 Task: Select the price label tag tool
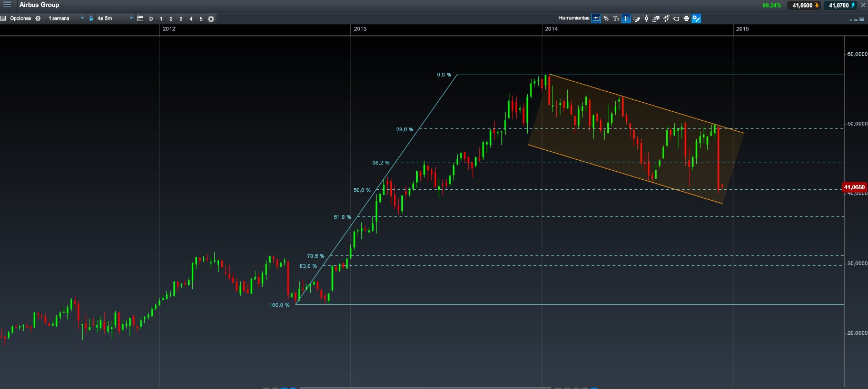(x=676, y=18)
